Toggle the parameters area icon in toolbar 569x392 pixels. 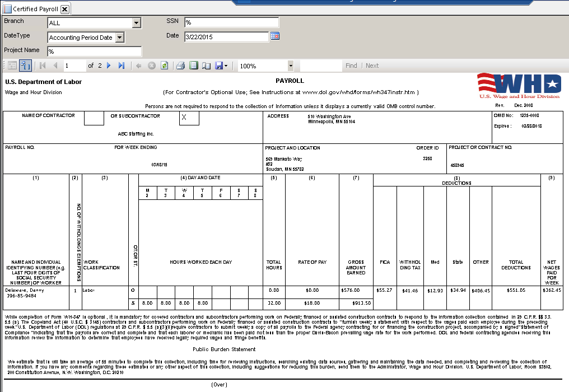pos(25,66)
